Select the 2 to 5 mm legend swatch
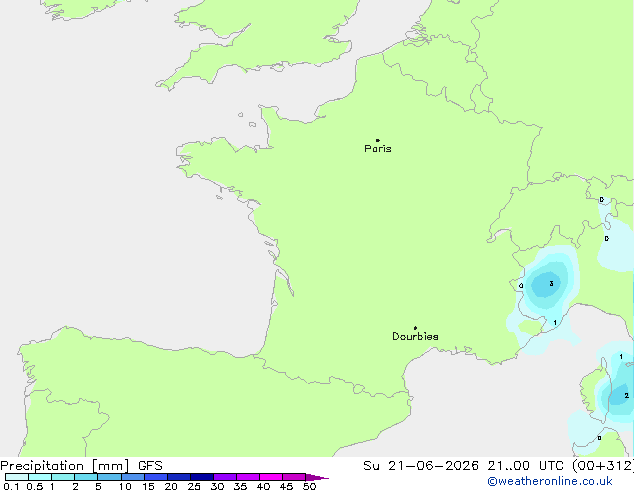The image size is (634, 490). 86,477
